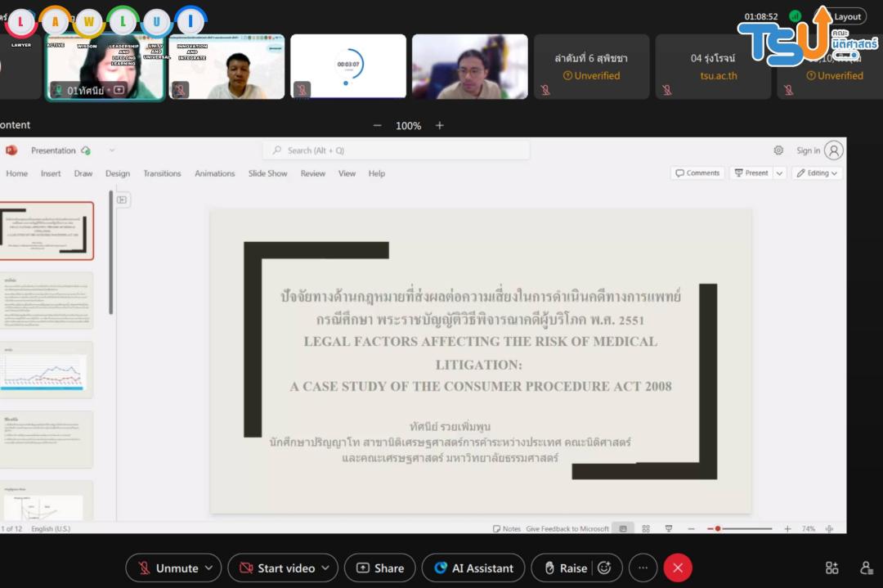Open the View ribbon tab

tap(347, 173)
